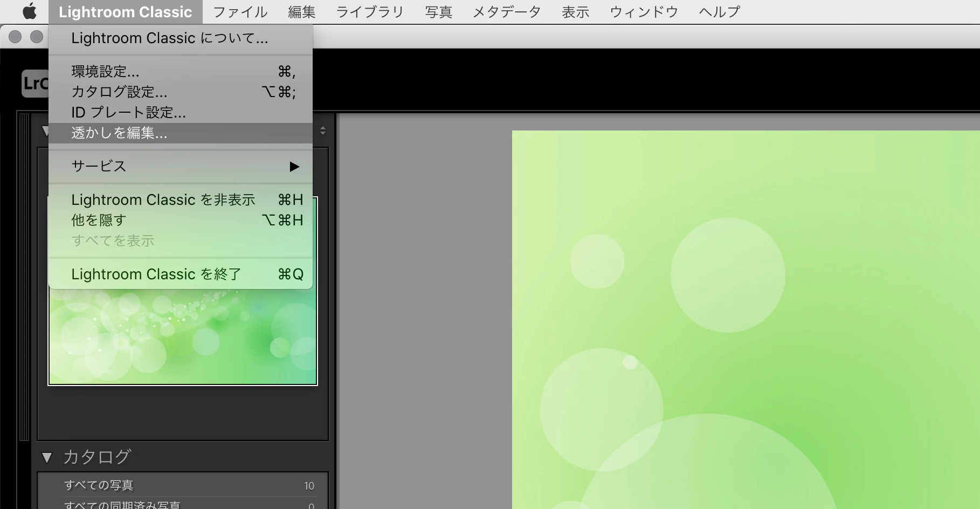Open the 表示 menu

pyautogui.click(x=575, y=12)
